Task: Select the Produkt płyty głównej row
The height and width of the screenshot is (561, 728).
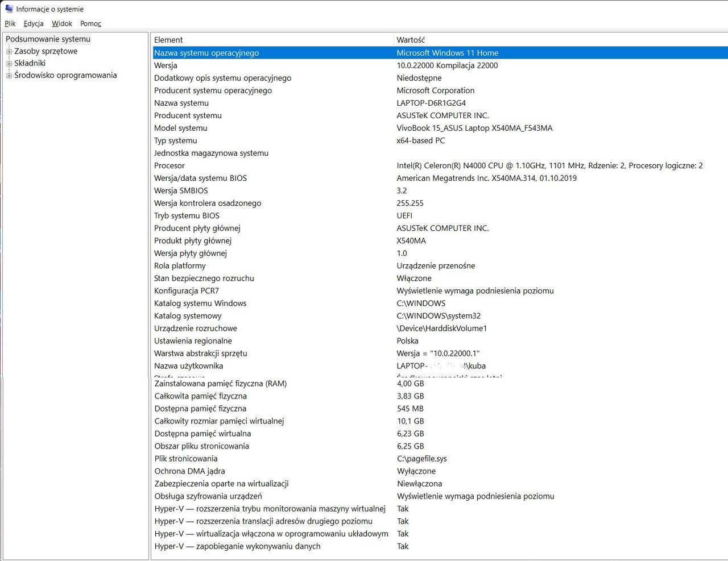Action: pos(440,240)
